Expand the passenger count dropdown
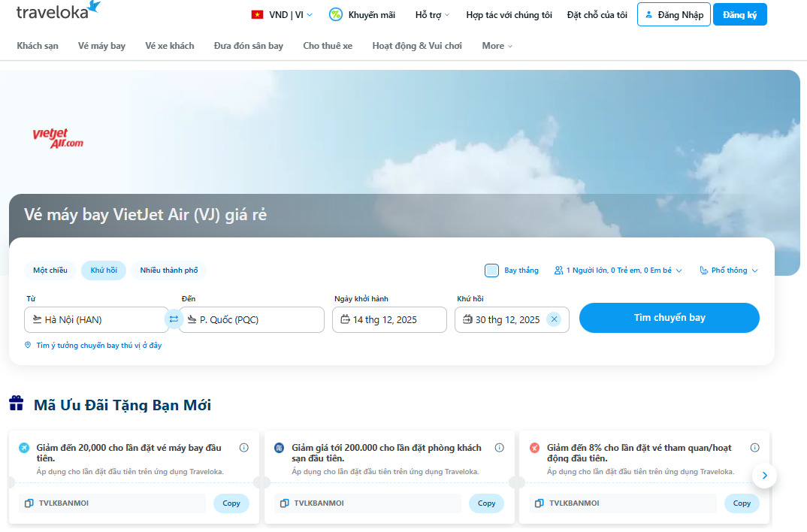This screenshot has width=807, height=532. tap(618, 271)
